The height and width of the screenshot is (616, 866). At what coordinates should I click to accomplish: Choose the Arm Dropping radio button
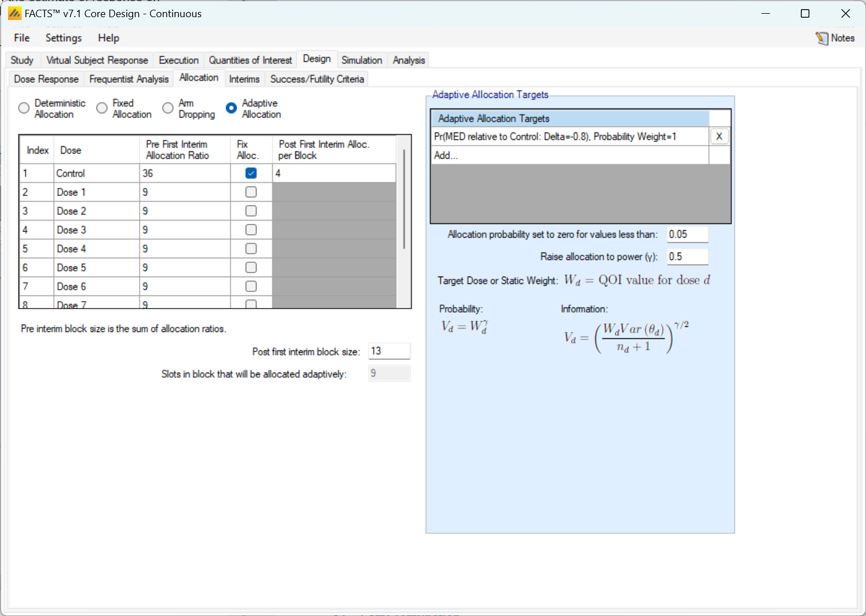pos(168,108)
